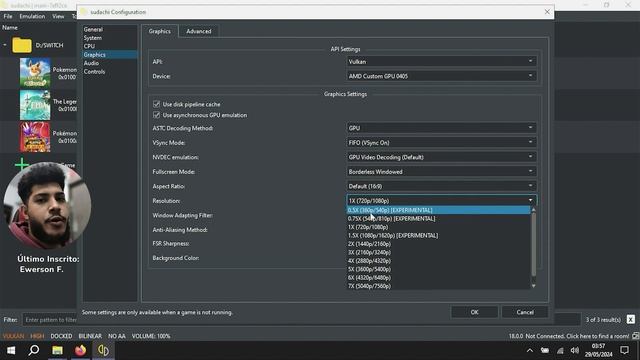
Task: Click the taskbar search magnifier icon
Action: point(34,350)
